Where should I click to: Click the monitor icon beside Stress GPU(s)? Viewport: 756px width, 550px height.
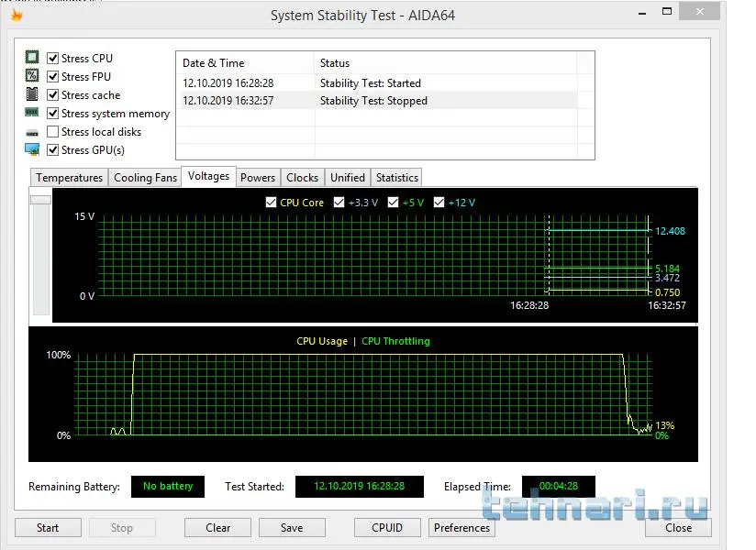click(x=32, y=149)
